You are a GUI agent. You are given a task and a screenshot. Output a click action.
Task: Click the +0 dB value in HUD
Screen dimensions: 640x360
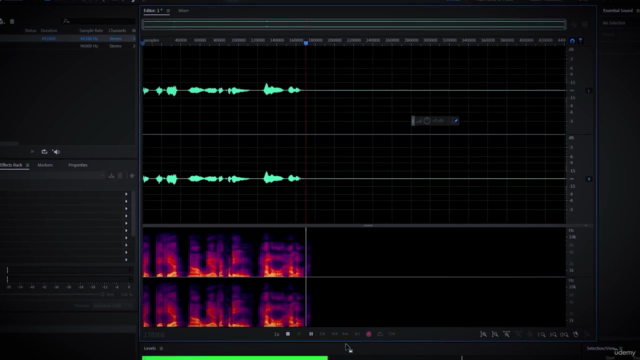point(438,121)
